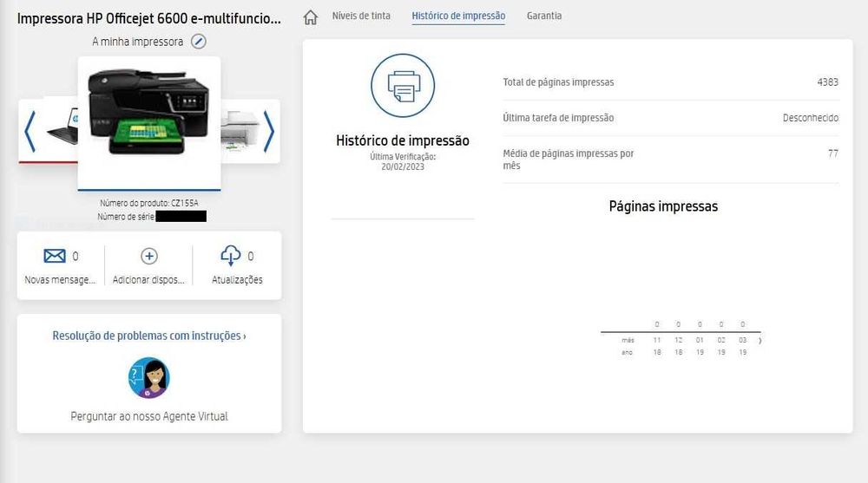Screen dimensions: 868x483
Task: Open Resolução de problemas com instruções link
Action: (149, 336)
